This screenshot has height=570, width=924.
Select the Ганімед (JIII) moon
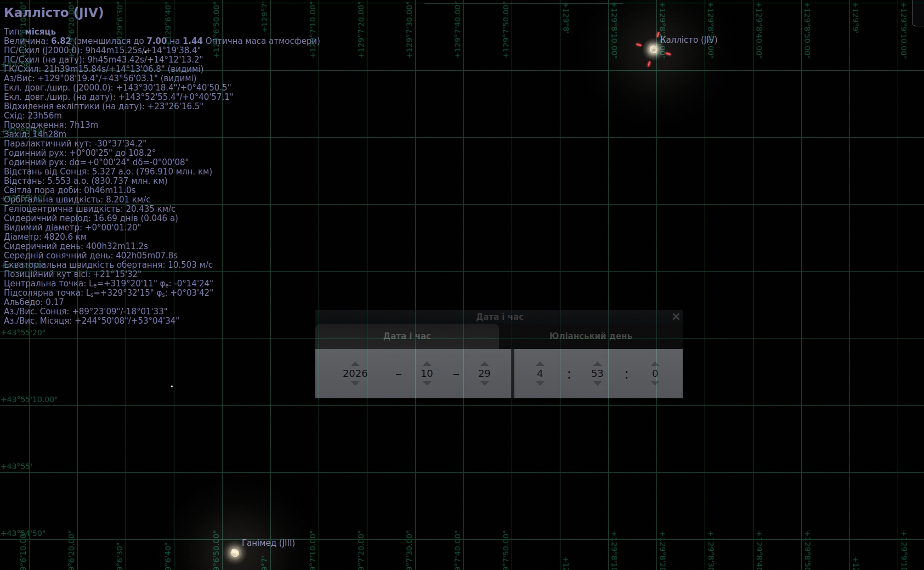(235, 552)
